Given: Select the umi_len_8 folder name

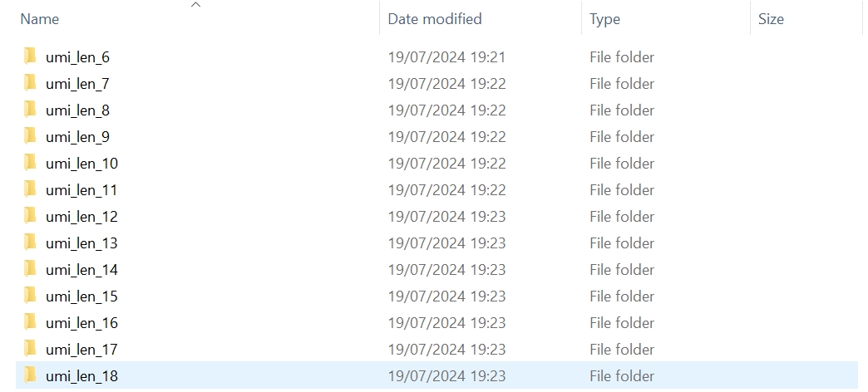Looking at the screenshot, I should [x=77, y=110].
